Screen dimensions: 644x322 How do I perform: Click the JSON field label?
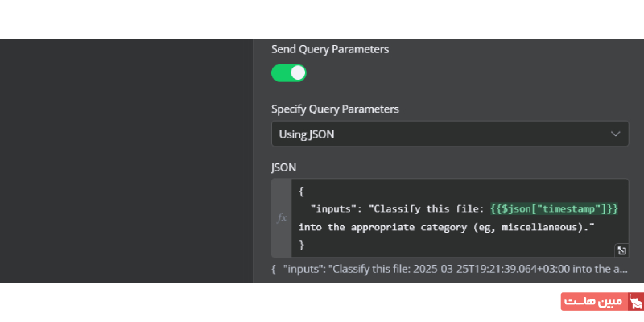[x=283, y=167]
